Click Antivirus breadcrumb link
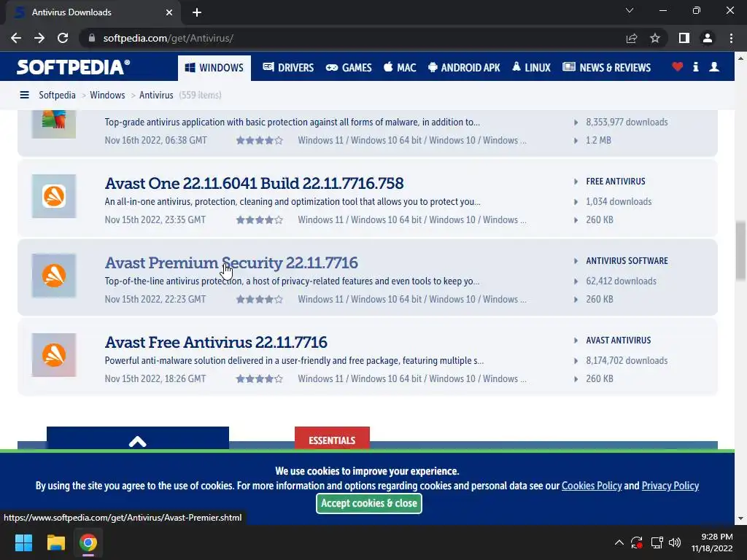The height and width of the screenshot is (560, 747). coord(156,96)
